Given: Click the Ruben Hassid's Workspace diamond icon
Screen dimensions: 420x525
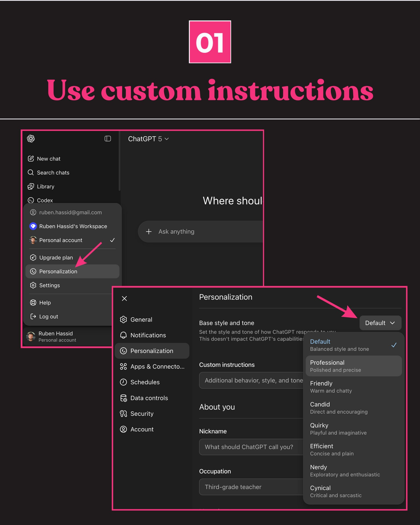Looking at the screenshot, I should [x=33, y=226].
